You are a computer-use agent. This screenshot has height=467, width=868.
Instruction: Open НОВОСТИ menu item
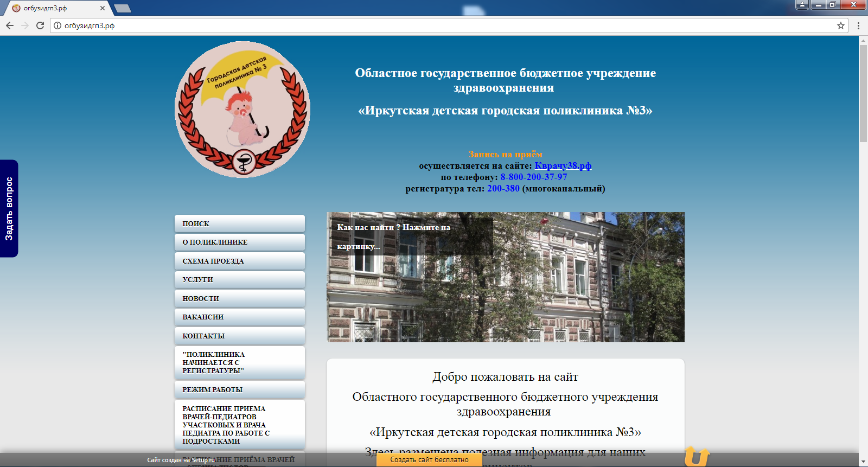click(240, 298)
